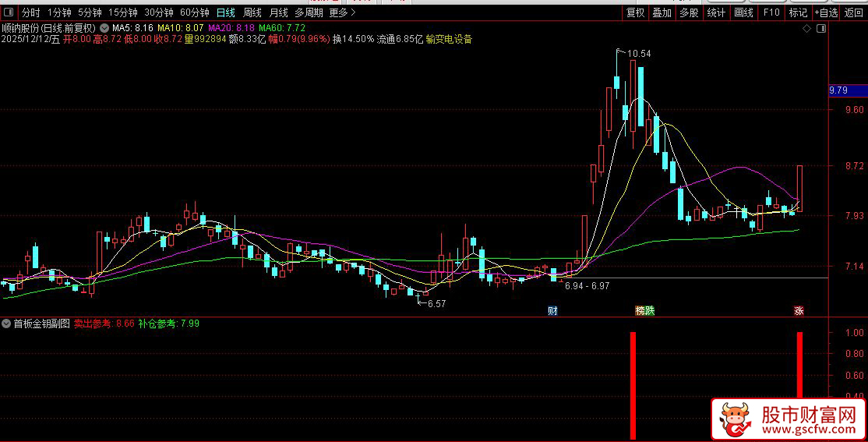868x442 pixels.
Task: Select the 15分钟 period tab
Action: (123, 12)
